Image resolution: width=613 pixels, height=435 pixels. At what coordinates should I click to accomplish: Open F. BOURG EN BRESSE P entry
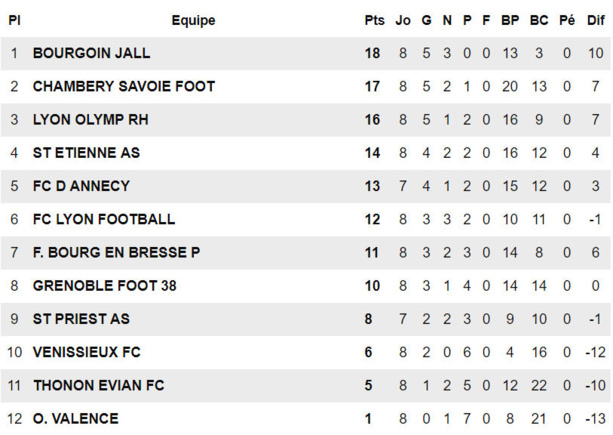coord(116,252)
